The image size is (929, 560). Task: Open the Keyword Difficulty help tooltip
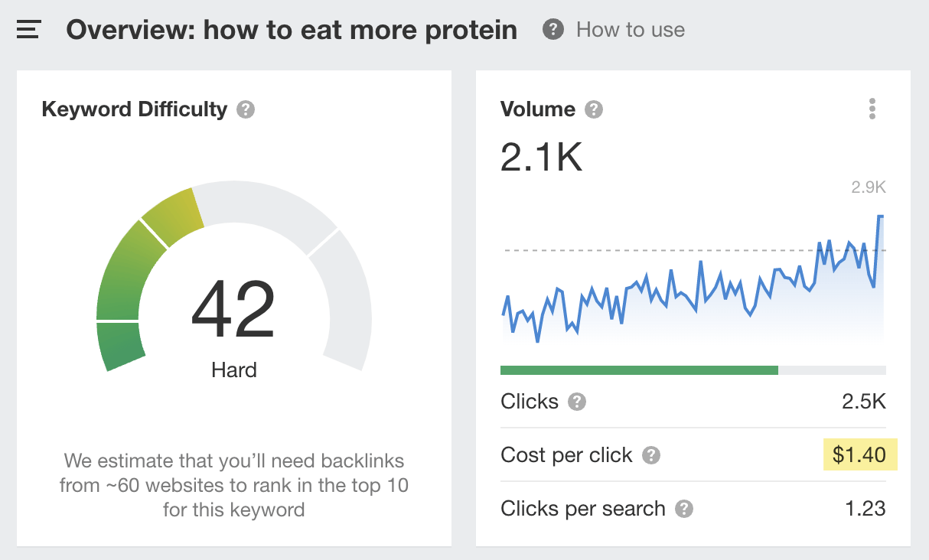(x=244, y=109)
